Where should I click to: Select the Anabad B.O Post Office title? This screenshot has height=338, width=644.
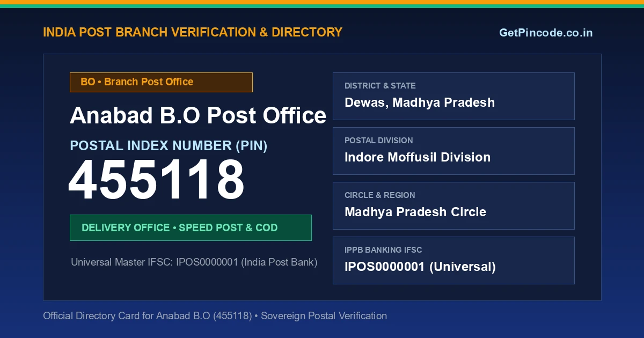click(x=198, y=116)
